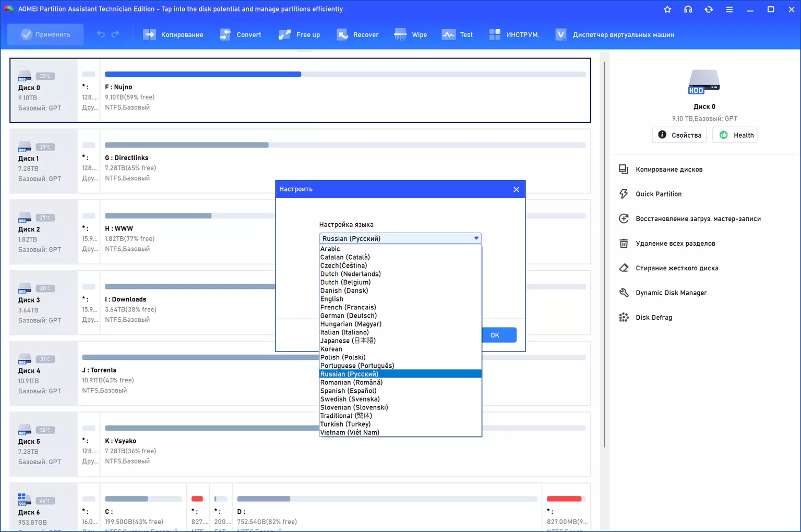Select the Диск 2 drive icon
801x532 pixels.
pyautogui.click(x=25, y=217)
